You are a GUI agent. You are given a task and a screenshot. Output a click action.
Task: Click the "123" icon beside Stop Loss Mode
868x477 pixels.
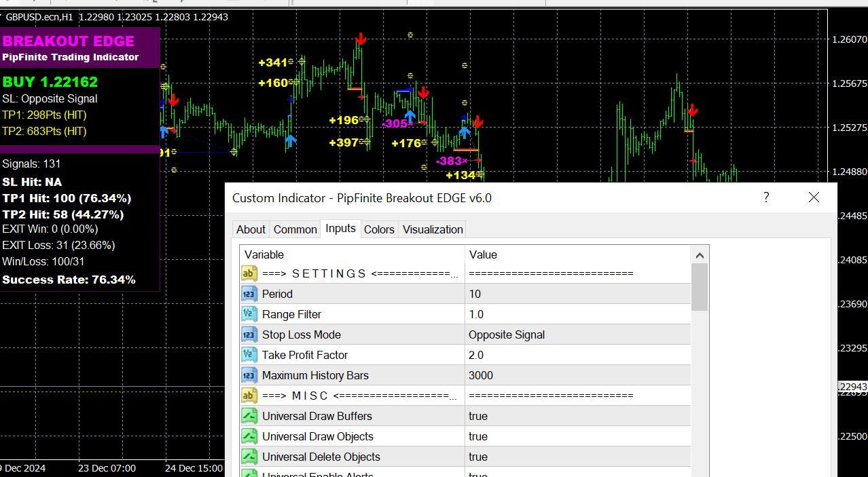point(249,335)
